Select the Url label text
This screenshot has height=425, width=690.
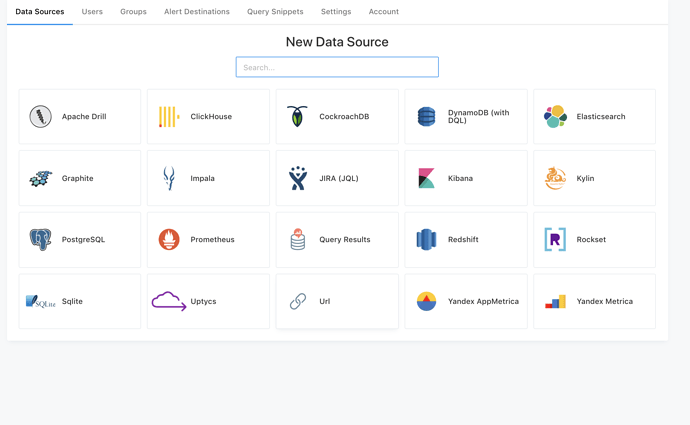click(325, 301)
